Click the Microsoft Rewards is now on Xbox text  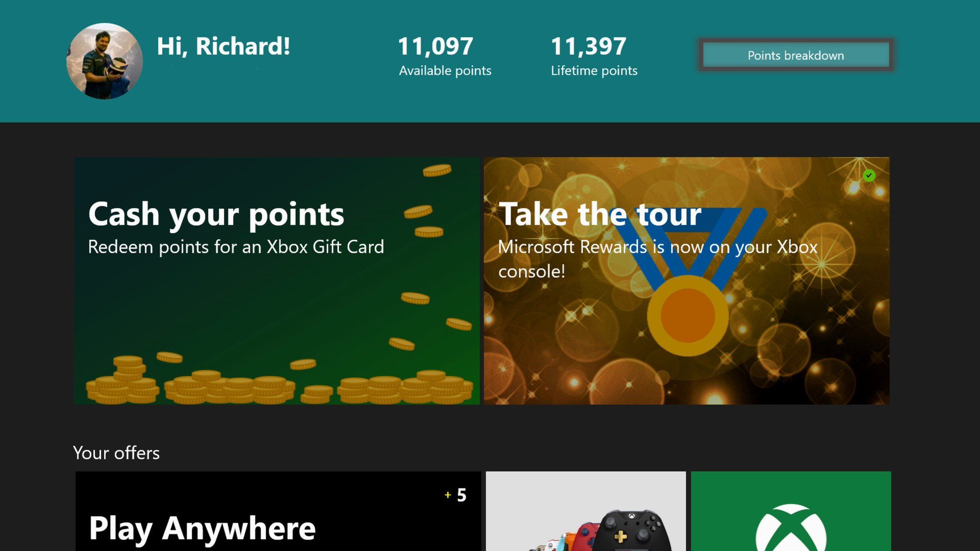pyautogui.click(x=658, y=259)
